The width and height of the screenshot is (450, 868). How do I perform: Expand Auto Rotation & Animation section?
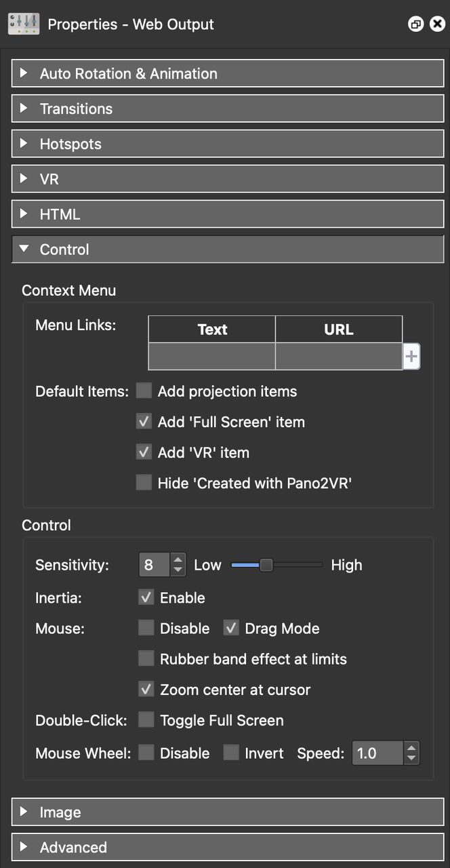pos(228,73)
